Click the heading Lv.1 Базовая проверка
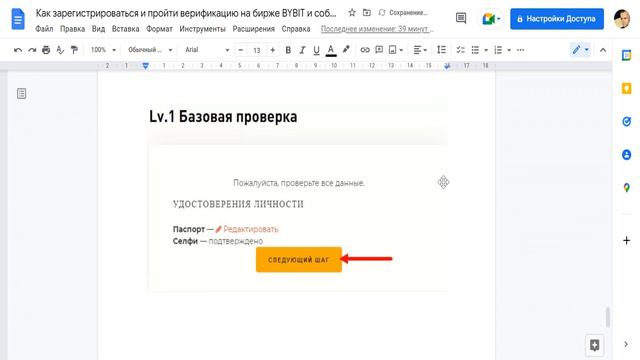Image resolution: width=640 pixels, height=360 pixels. pos(223,117)
